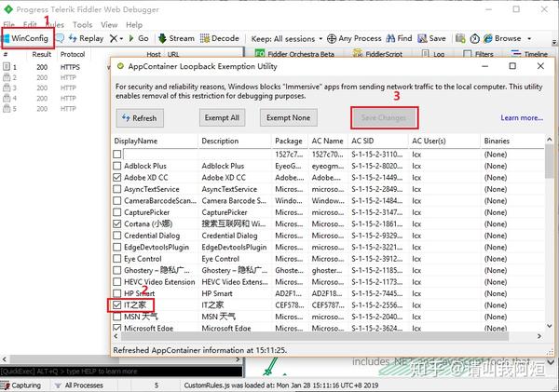Check the CapturePicker checkbox
The height and width of the screenshot is (392, 559).
pos(117,212)
